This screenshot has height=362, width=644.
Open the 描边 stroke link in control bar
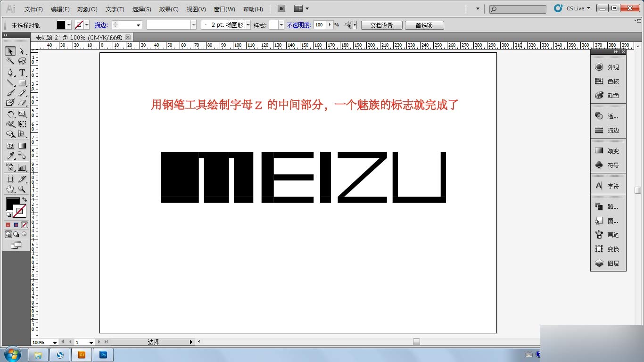pyautogui.click(x=101, y=25)
